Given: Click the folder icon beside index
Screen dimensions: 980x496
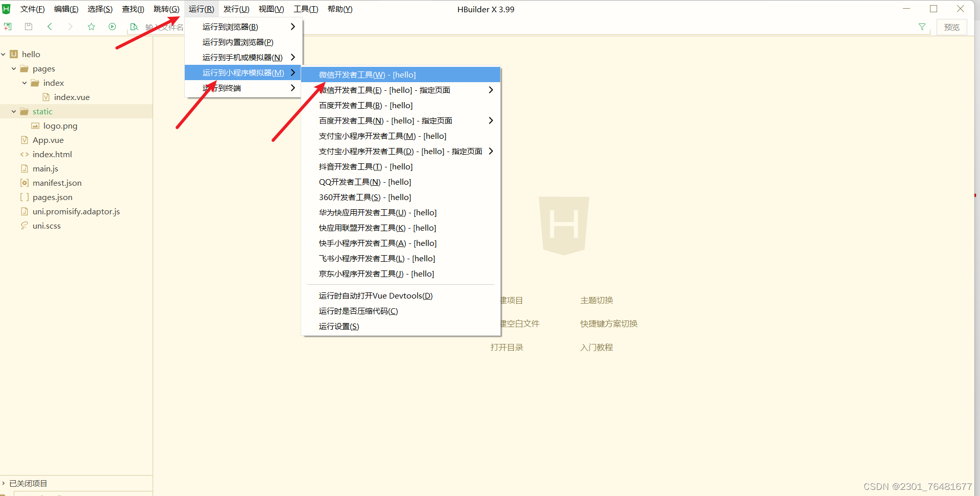Looking at the screenshot, I should point(35,83).
